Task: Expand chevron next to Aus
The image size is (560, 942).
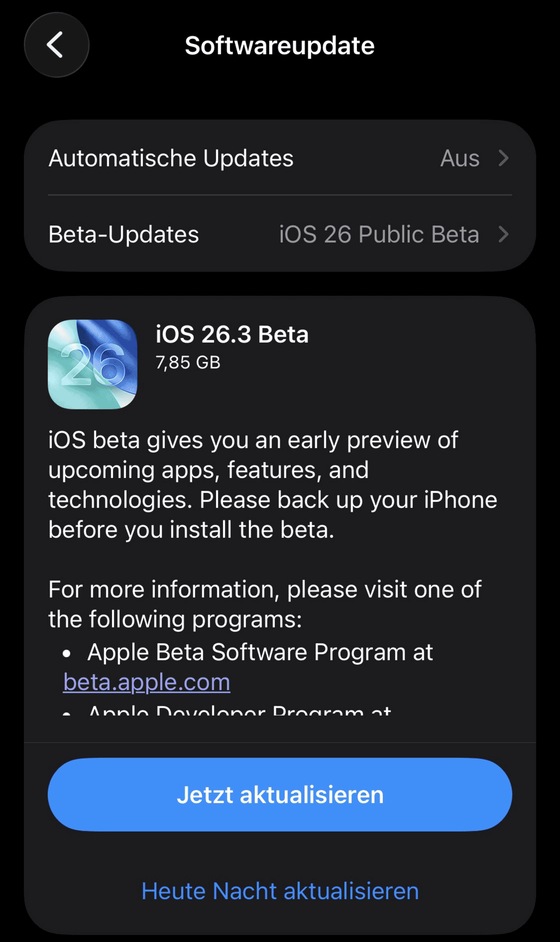Action: click(503, 158)
